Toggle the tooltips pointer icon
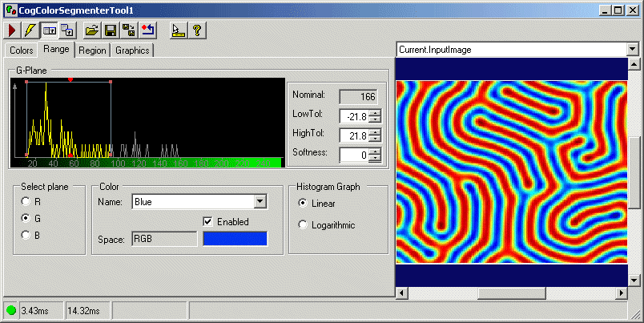This screenshot has width=644, height=323. (178, 30)
